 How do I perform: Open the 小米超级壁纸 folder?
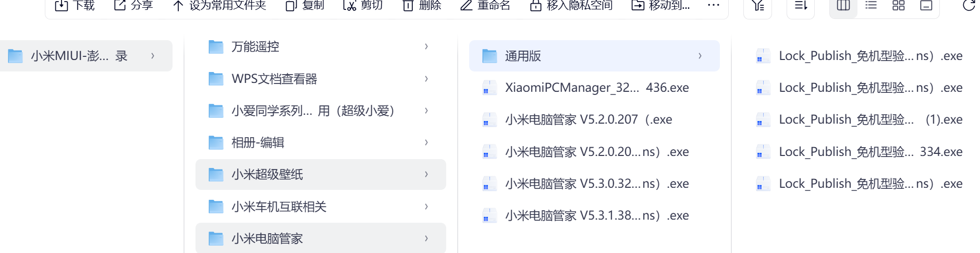[321, 174]
